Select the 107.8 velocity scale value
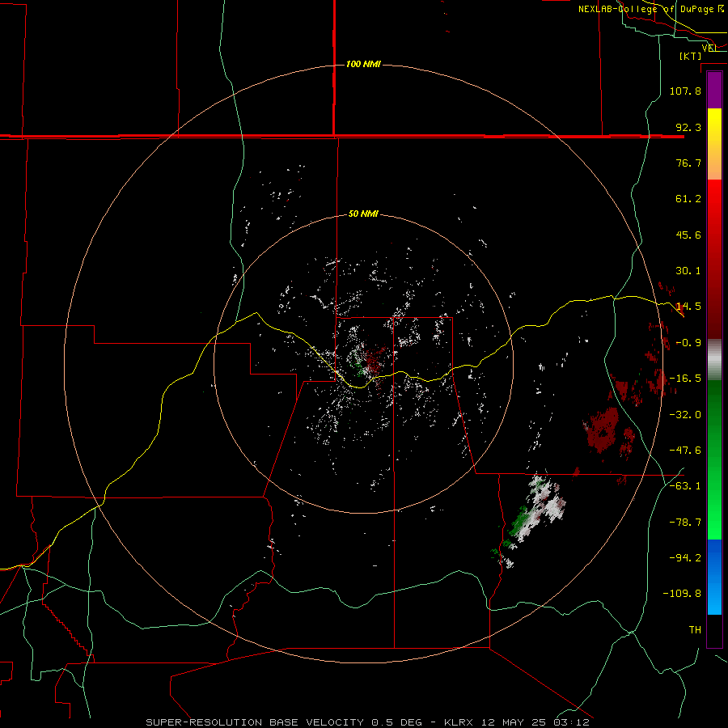Image resolution: width=728 pixels, height=728 pixels. [685, 91]
